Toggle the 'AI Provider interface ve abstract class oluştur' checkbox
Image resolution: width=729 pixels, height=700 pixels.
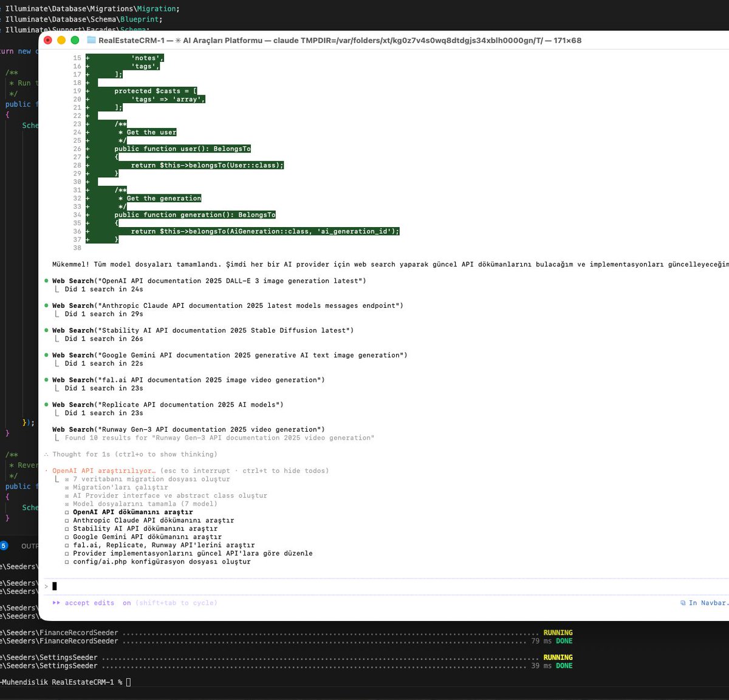pos(67,495)
